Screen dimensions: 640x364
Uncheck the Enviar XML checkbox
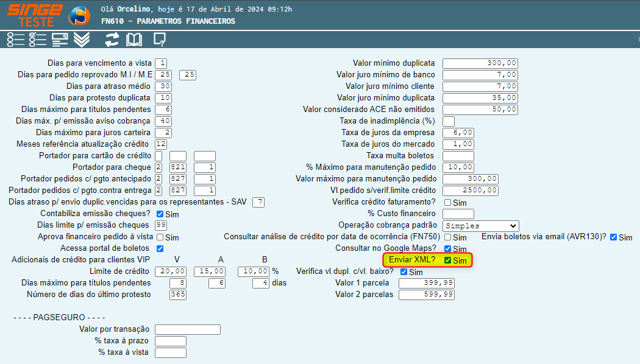448,261
